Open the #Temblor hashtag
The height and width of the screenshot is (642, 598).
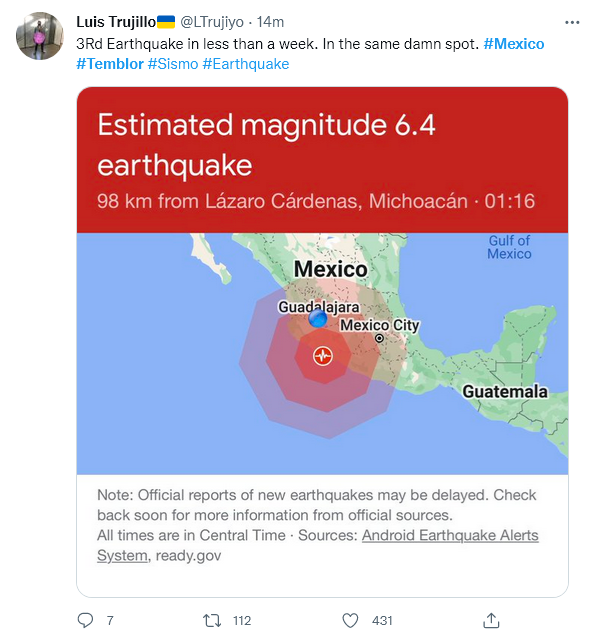tap(110, 64)
